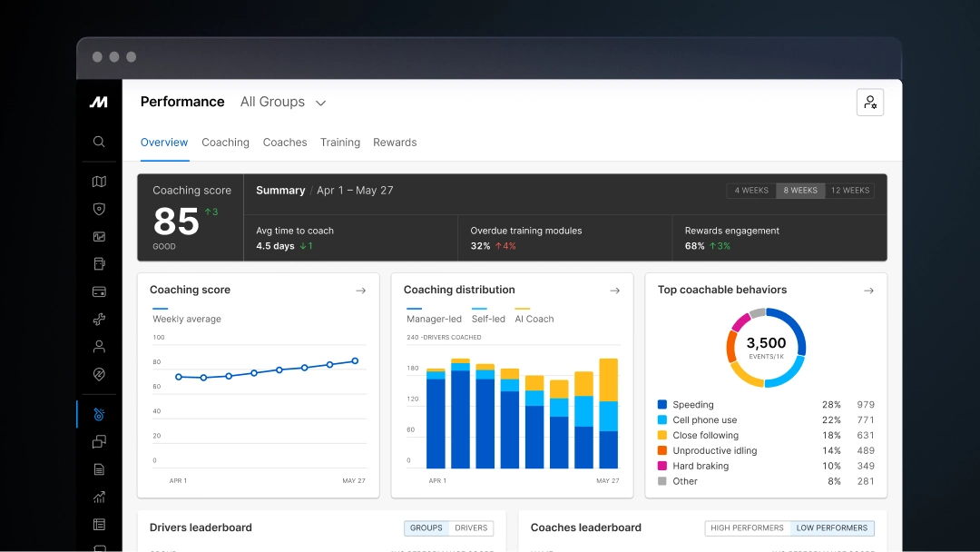Image resolution: width=980 pixels, height=552 pixels.
Task: Open the safety shield icon in the sidebar
Action: (x=99, y=209)
